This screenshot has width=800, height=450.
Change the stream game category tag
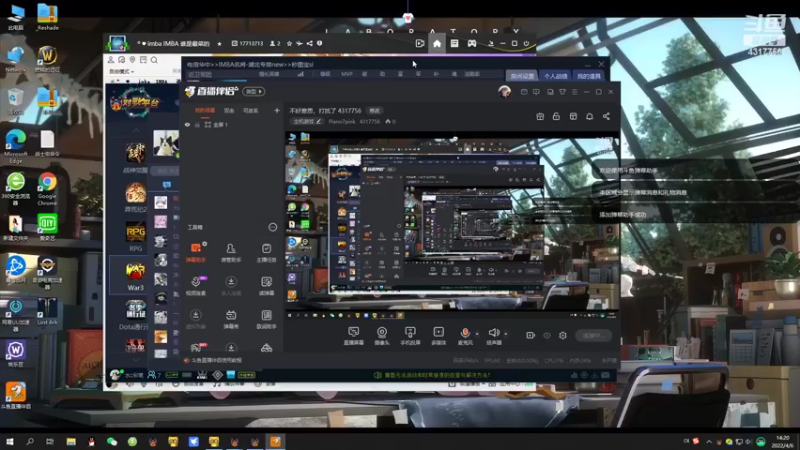tap(307, 121)
